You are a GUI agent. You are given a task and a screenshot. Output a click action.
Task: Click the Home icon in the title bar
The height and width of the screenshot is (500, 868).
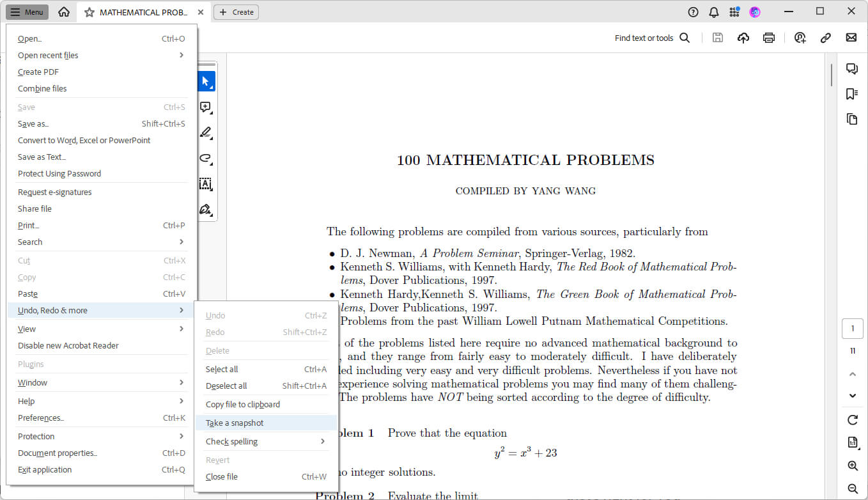(x=64, y=12)
